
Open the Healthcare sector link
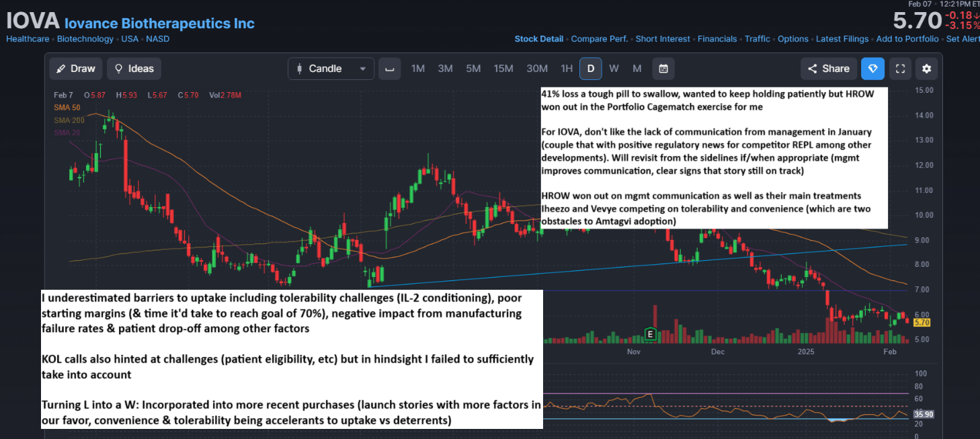(x=28, y=39)
